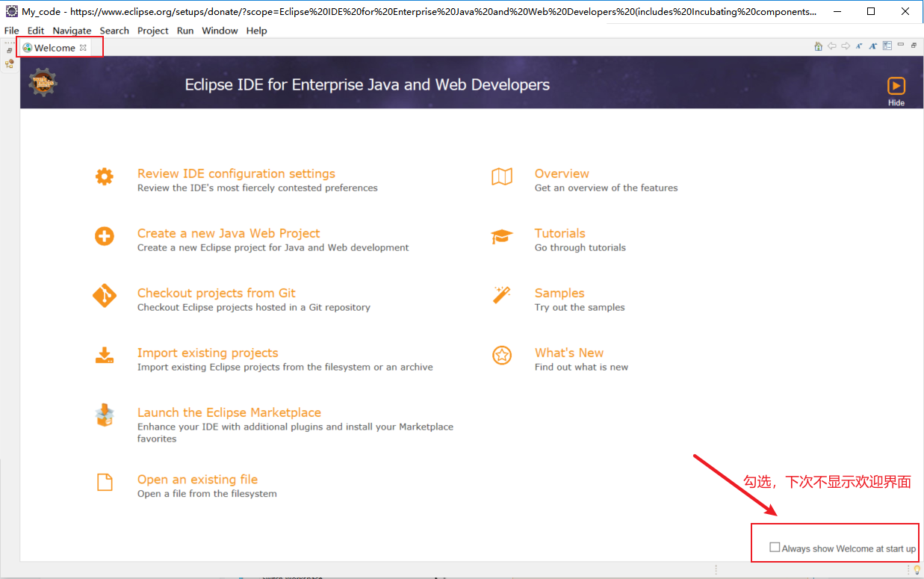Click the What's New star icon
Screen dimensions: 924x579
point(502,355)
